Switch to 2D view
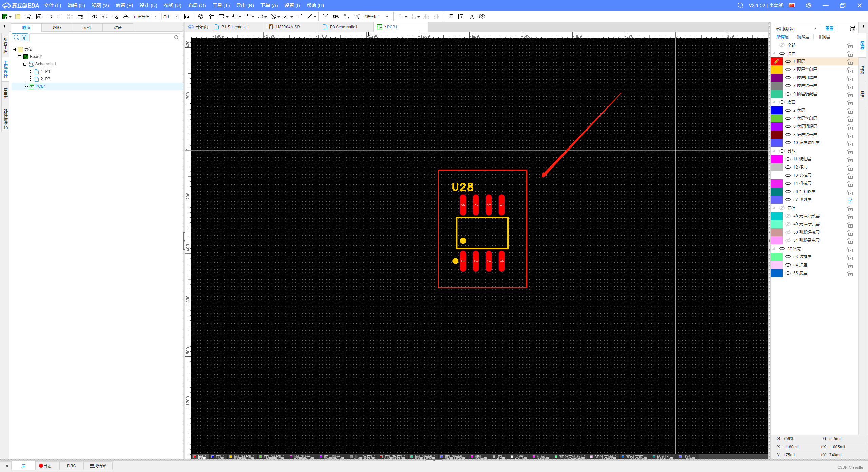Screen dimensions: 868x472 click(x=94, y=16)
